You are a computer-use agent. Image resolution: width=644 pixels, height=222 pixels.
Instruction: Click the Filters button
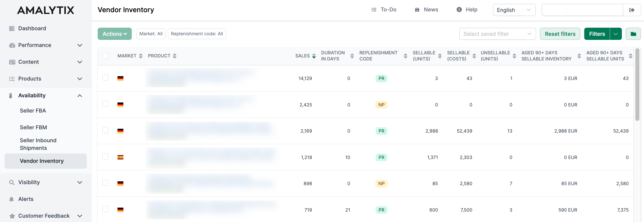pyautogui.click(x=597, y=34)
